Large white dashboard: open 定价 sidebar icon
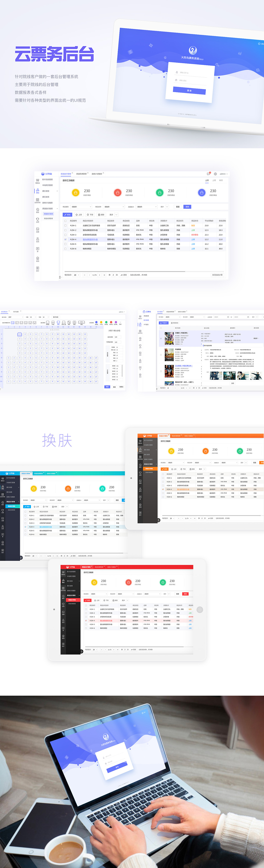This screenshot has width=264, height=868. coord(38,269)
